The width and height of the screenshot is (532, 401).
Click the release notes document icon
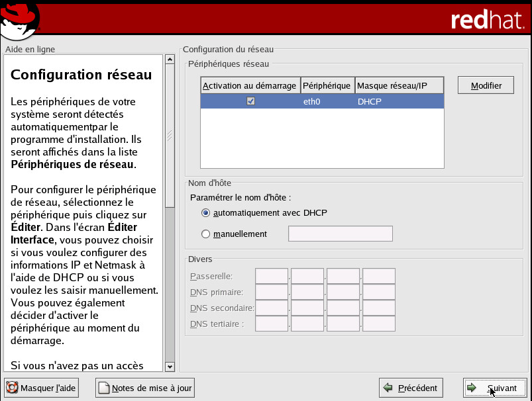[x=103, y=388]
